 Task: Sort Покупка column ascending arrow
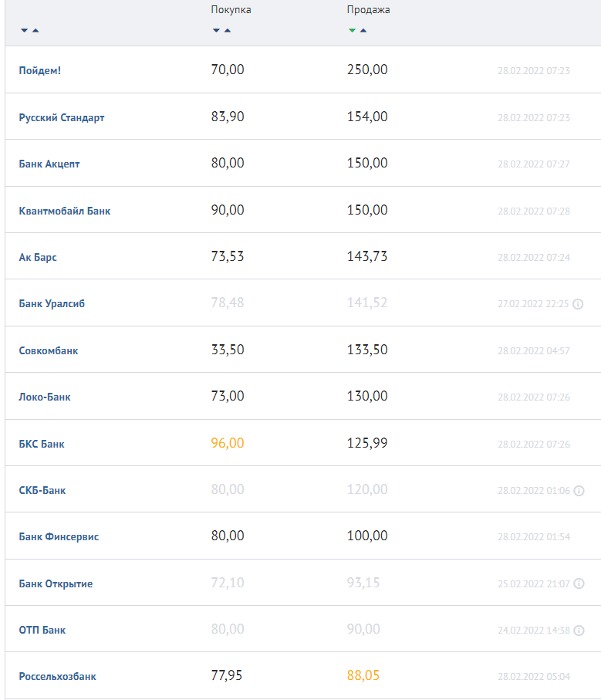(228, 30)
